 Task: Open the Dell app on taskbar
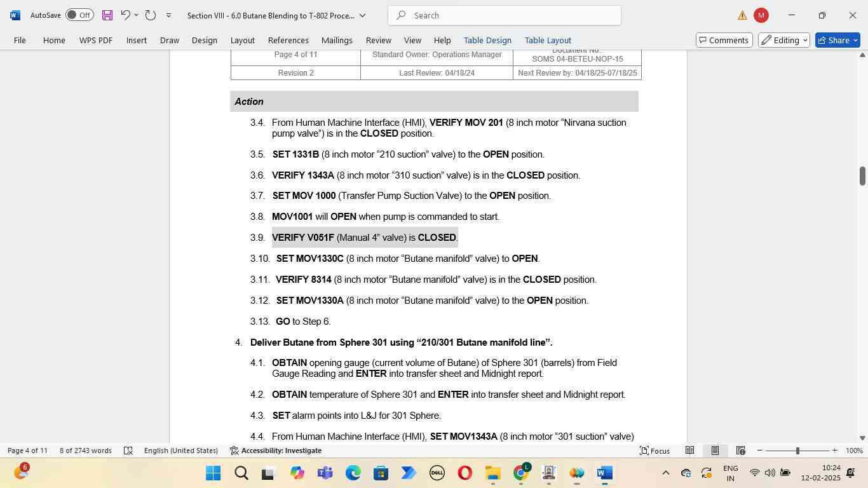pos(437,473)
